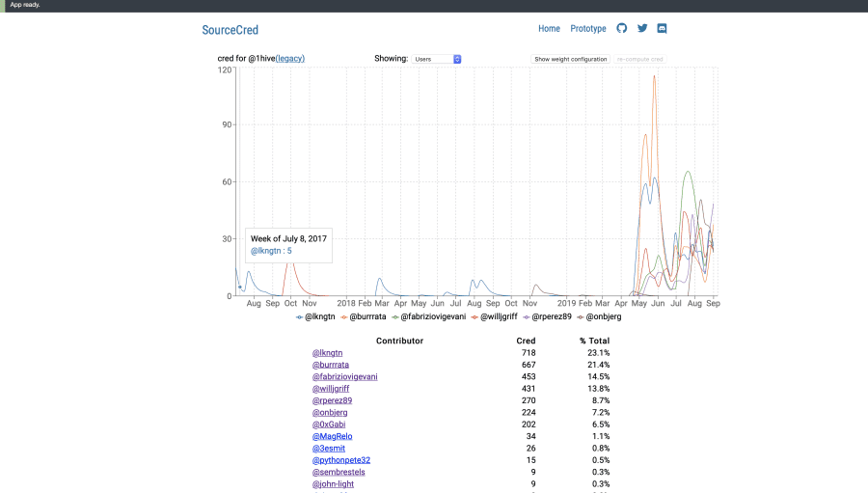Viewport: 868px width, 493px height.
Task: Click the SourceCred logo title
Action: pyautogui.click(x=230, y=30)
